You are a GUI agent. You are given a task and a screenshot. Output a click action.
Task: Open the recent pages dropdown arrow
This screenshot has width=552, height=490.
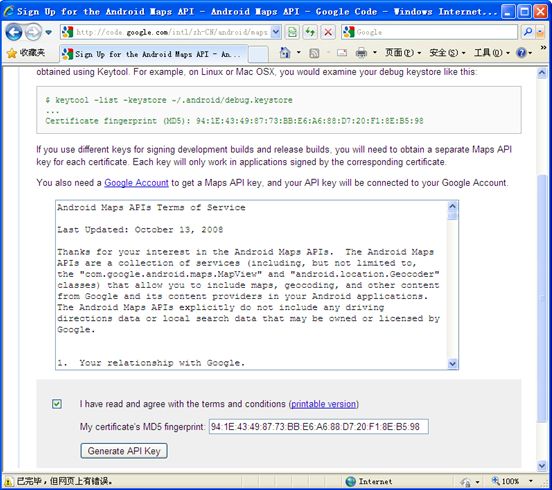coord(49,32)
